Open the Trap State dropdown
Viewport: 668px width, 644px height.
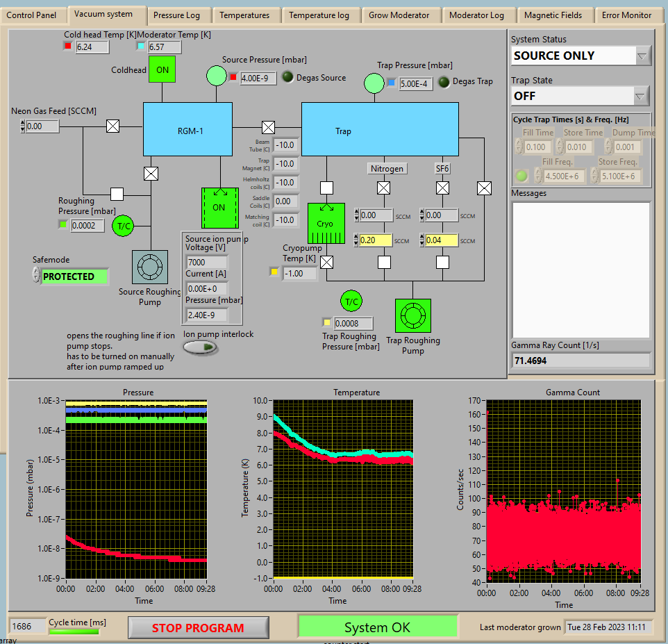click(641, 96)
